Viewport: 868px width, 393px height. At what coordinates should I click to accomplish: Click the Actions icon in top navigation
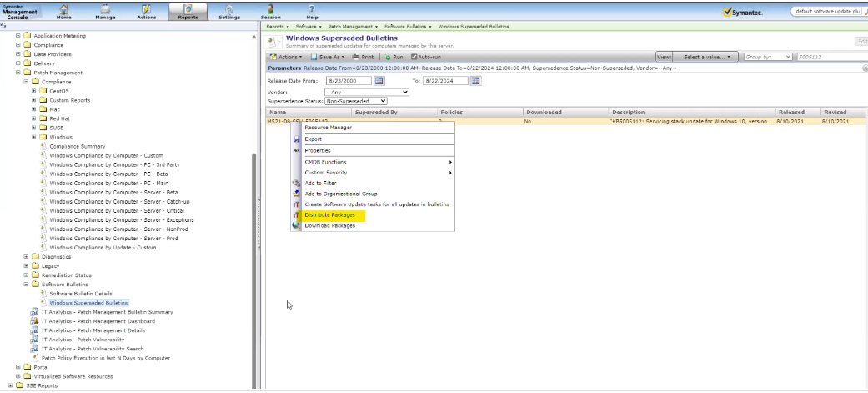[146, 9]
